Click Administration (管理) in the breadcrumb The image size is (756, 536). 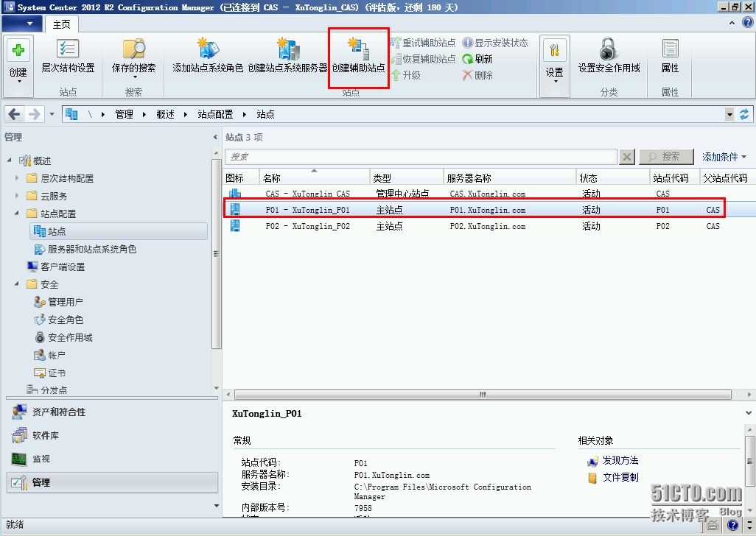(x=124, y=114)
